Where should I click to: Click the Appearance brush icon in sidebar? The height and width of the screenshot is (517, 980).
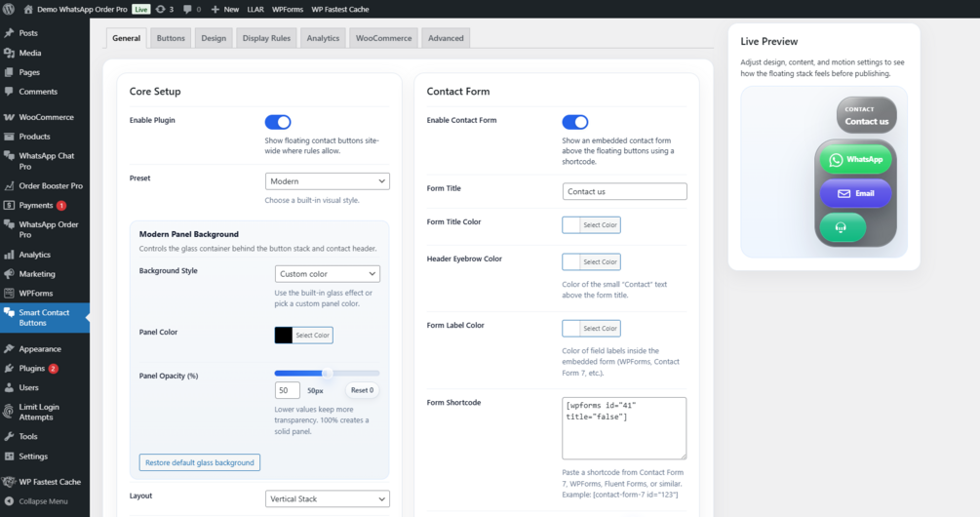9,349
